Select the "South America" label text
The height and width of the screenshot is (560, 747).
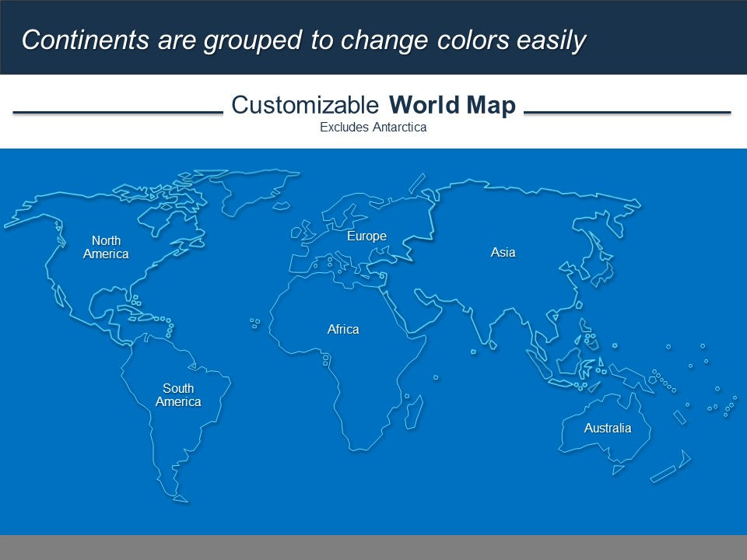tap(178, 395)
